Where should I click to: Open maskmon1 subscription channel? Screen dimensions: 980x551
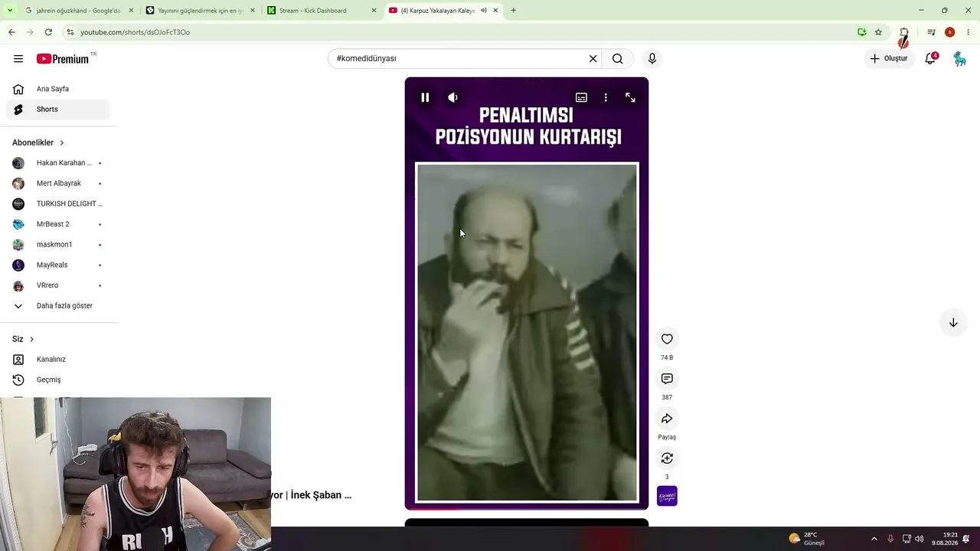coord(58,245)
